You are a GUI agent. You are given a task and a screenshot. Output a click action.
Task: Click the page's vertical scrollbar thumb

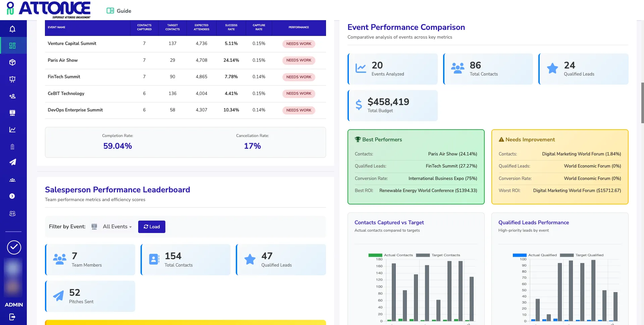pos(642,102)
